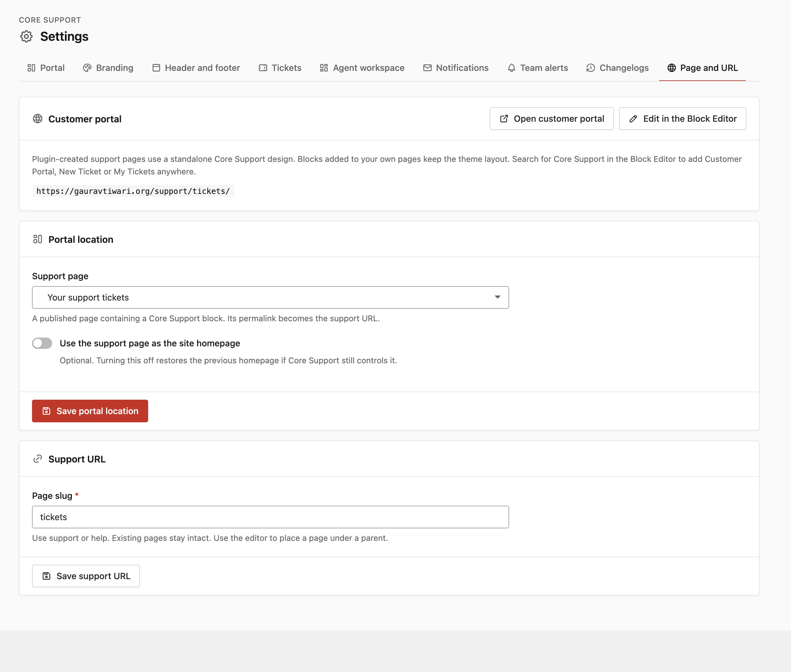Click the Support URL heading
This screenshot has width=791, height=672.
click(77, 459)
